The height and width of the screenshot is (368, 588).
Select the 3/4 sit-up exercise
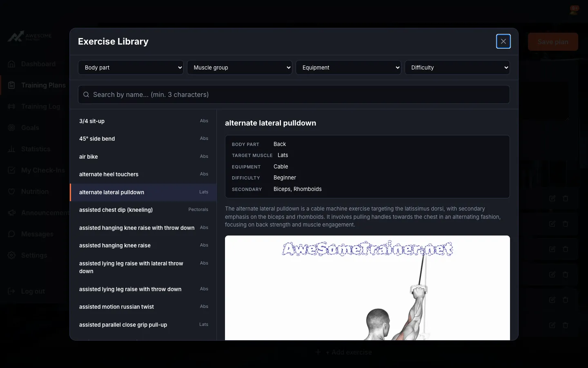point(143,121)
